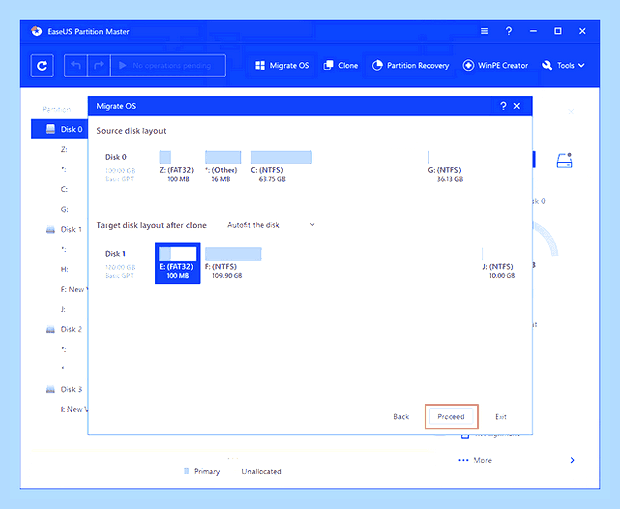Click the refresh icon in toolbar

42,66
